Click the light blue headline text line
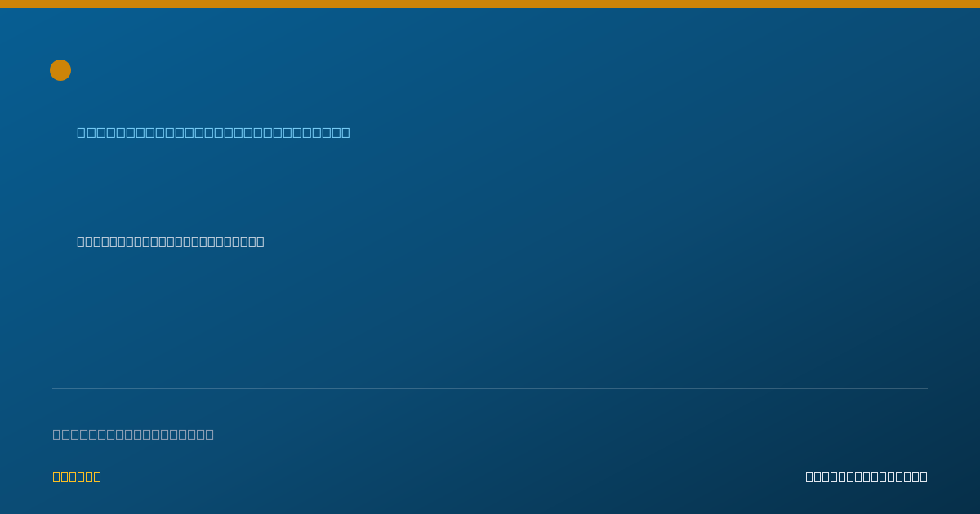 point(213,132)
